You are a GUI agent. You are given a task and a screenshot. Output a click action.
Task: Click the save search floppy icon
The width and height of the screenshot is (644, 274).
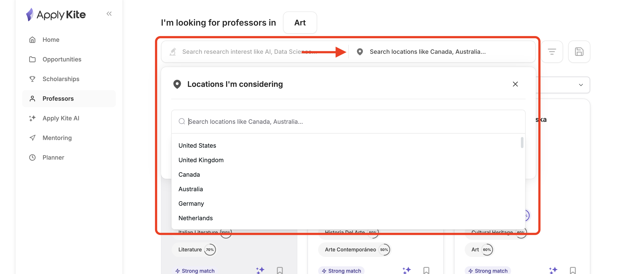pyautogui.click(x=579, y=52)
